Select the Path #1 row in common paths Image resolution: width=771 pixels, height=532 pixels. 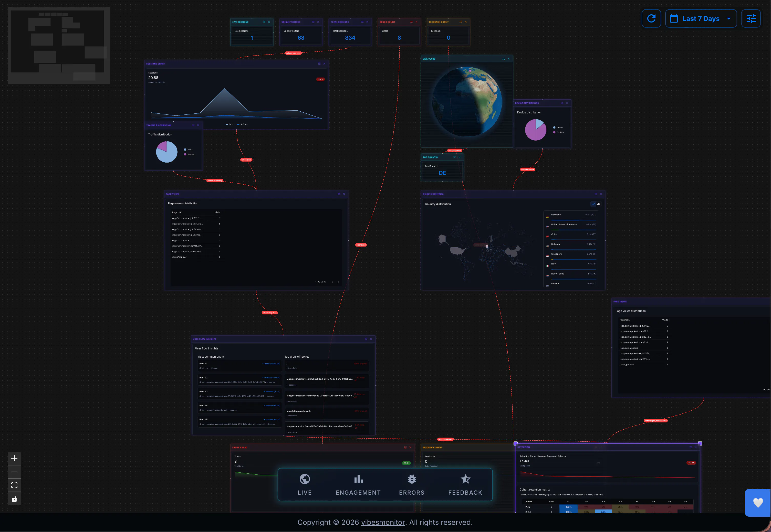pyautogui.click(x=239, y=366)
